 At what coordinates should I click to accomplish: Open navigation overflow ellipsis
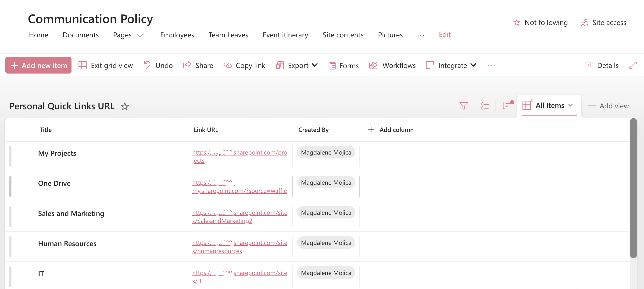tap(421, 35)
